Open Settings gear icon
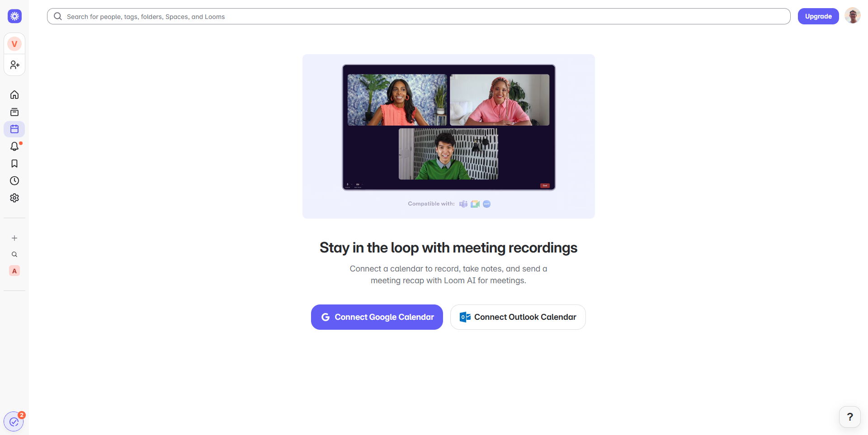868x435 pixels. point(14,198)
